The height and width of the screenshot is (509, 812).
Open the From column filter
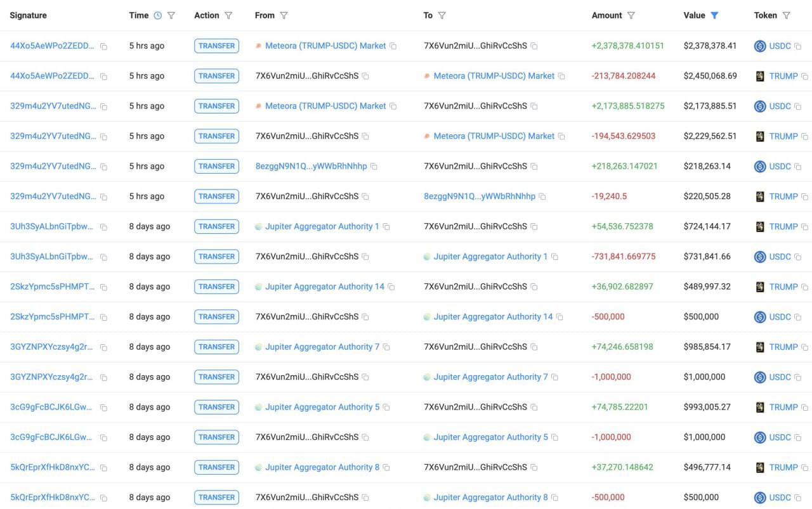(x=284, y=15)
